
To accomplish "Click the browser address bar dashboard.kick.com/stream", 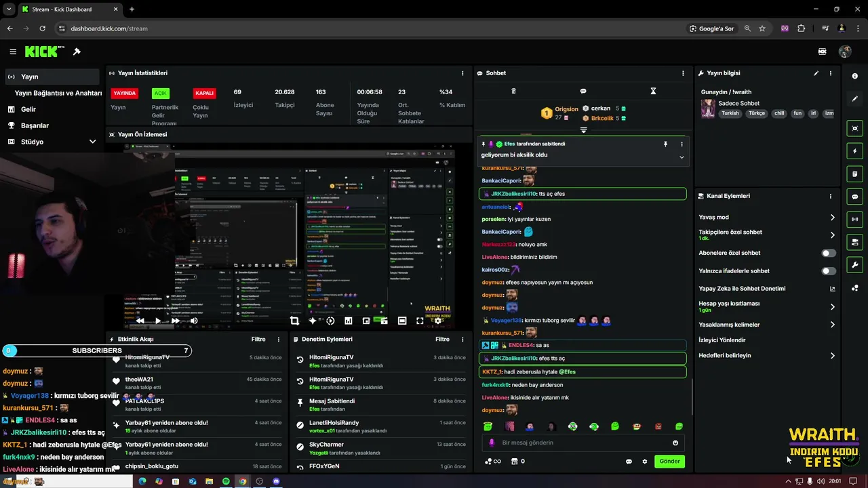I will click(109, 28).
